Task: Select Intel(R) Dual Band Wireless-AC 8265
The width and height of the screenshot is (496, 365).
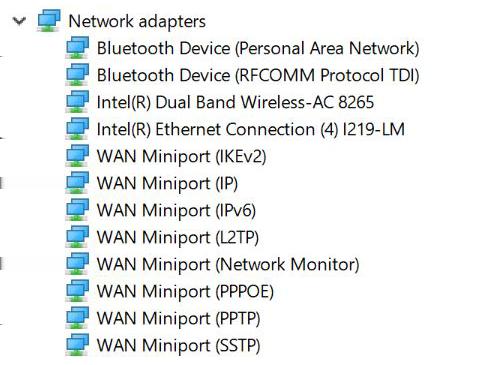Action: [235, 102]
